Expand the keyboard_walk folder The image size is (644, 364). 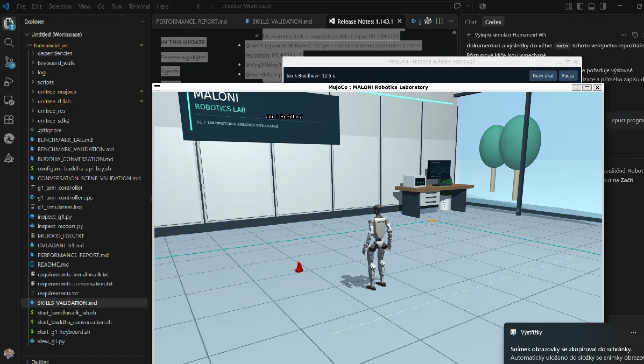(x=33, y=63)
